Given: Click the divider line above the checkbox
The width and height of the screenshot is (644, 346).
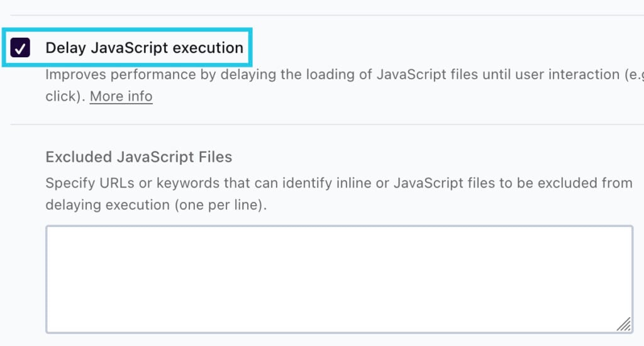Looking at the screenshot, I should (327, 15).
